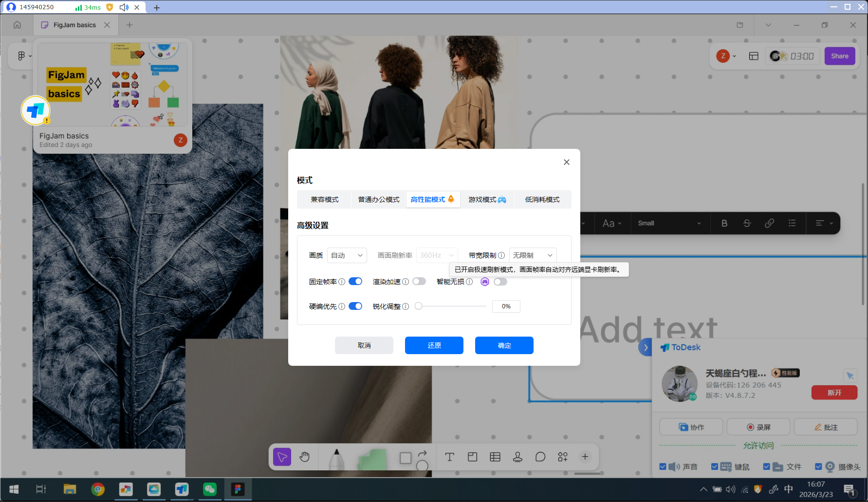Apply strikethrough in text formatting bar
Viewport: 868px width, 502px height.
point(747,223)
